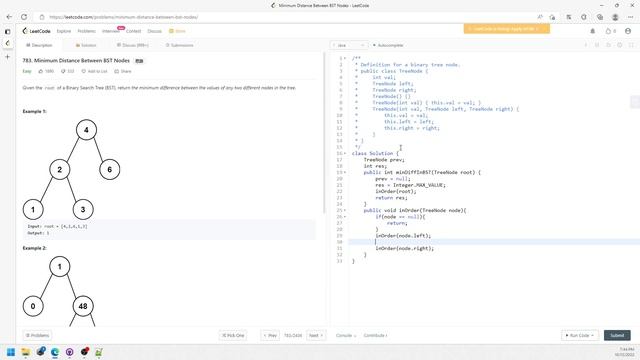Toggle the vertical tabs sidebar icon
The image size is (640, 360).
7,31
